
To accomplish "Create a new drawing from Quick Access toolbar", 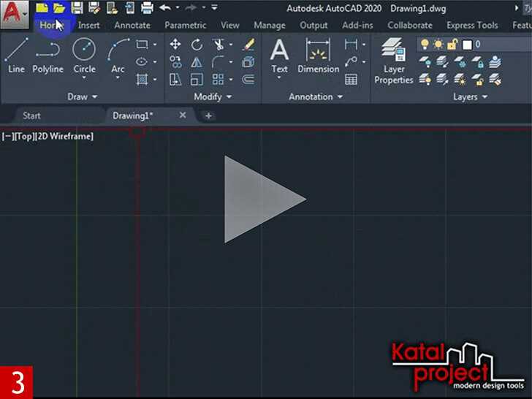I will [42, 8].
